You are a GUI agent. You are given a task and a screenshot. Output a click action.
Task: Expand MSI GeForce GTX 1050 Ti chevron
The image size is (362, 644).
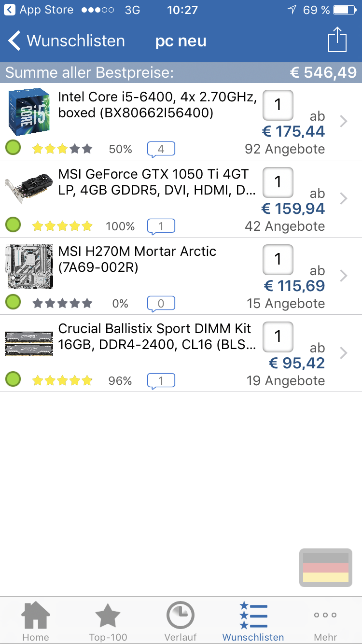click(x=343, y=198)
